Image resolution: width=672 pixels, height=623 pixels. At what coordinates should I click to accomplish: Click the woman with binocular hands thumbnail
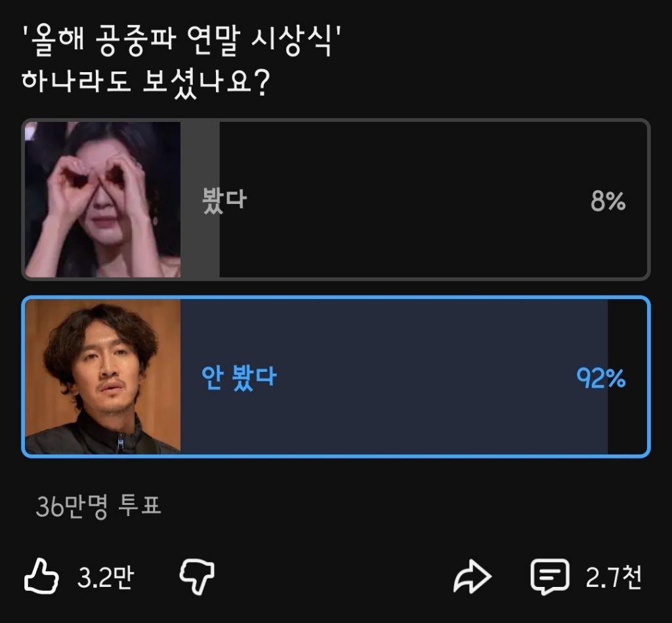[x=103, y=199]
